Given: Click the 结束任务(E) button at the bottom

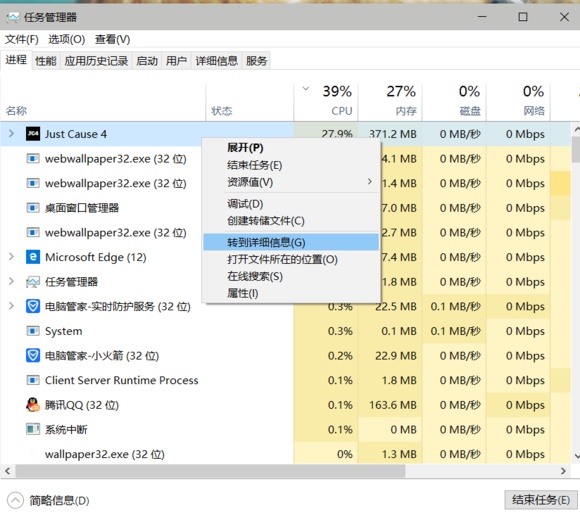Looking at the screenshot, I should coord(541,500).
